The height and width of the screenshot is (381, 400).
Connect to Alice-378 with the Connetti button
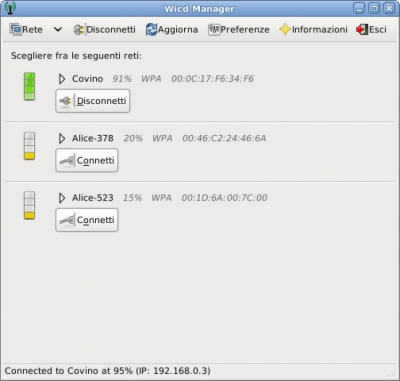pyautogui.click(x=87, y=160)
